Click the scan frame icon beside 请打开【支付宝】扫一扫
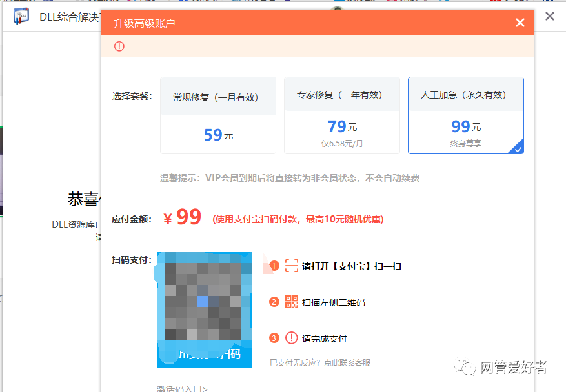This screenshot has width=566, height=392. 291,266
